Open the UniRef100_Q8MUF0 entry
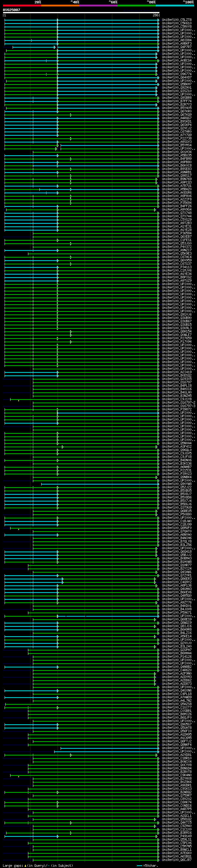 (x=177, y=528)
